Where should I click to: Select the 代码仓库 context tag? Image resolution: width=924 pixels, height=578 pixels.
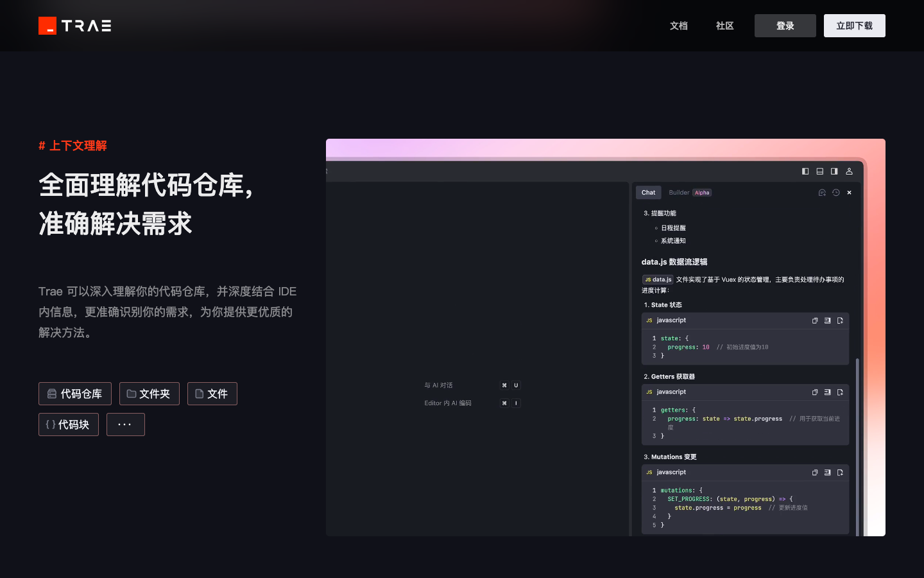pos(75,394)
